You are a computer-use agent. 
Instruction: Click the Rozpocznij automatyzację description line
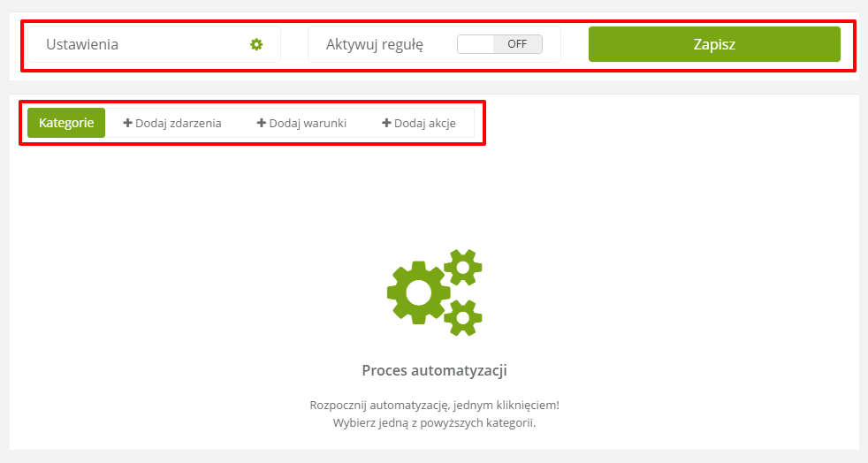click(435, 405)
